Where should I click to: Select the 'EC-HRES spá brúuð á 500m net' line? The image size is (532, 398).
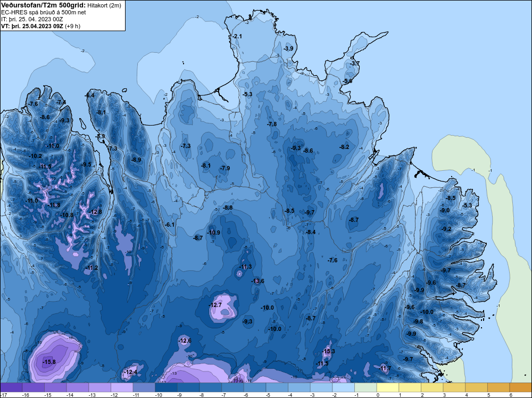tap(44, 12)
